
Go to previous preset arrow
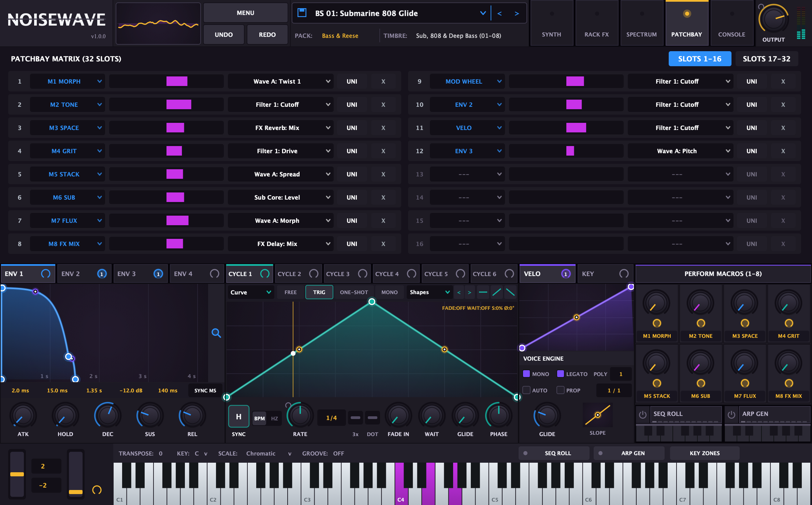pos(499,13)
